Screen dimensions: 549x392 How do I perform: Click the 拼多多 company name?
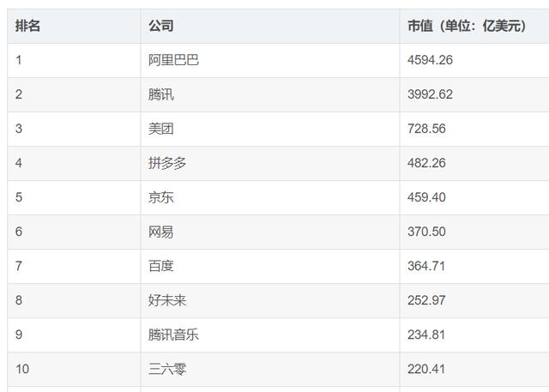pos(167,163)
